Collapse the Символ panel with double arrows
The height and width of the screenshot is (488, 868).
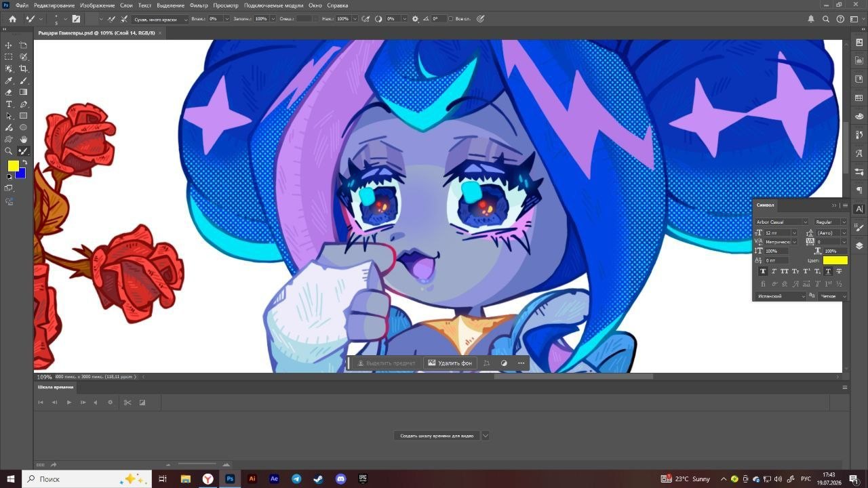click(834, 205)
